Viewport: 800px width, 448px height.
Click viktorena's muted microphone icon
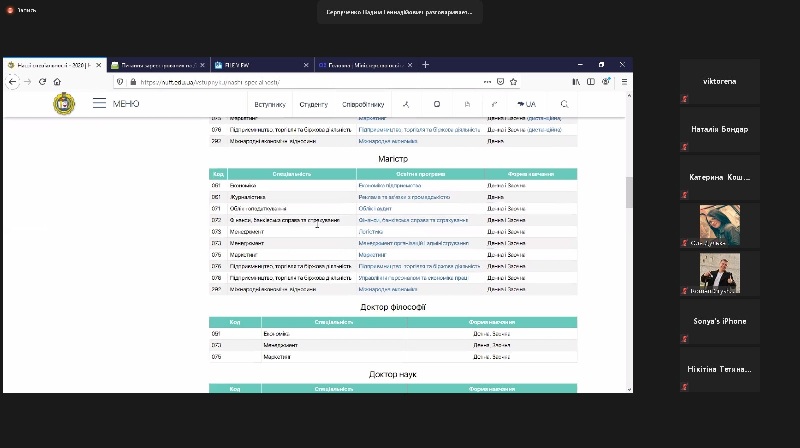685,99
